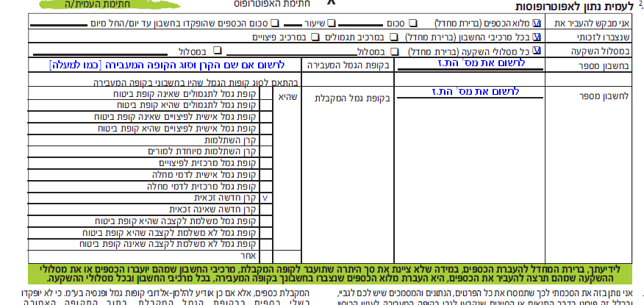This screenshot has height=305, width=644.
Task: Click ID field in 'בחשבון מספר' row
Action: point(470,64)
